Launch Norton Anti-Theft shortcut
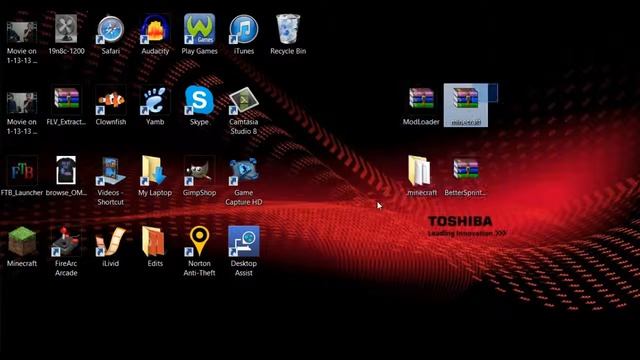Screen dimensions: 640x360 click(x=199, y=242)
